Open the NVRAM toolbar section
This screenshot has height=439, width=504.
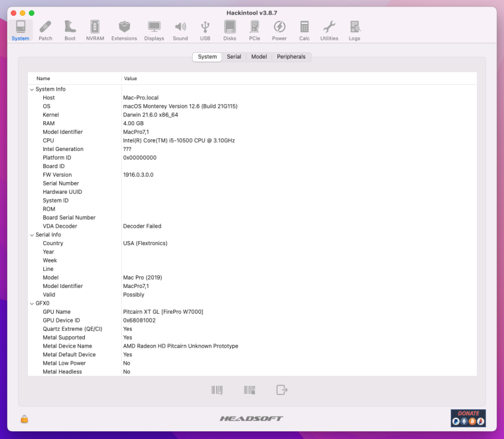point(95,31)
